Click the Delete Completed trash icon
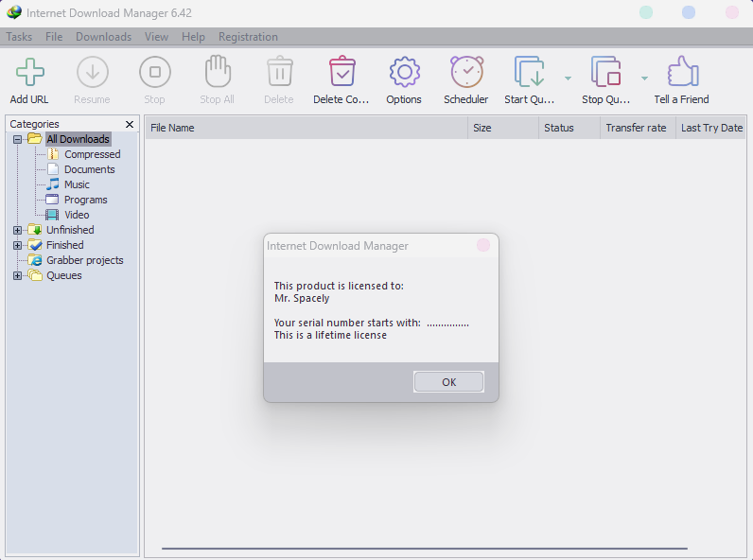753x560 pixels. 341,72
